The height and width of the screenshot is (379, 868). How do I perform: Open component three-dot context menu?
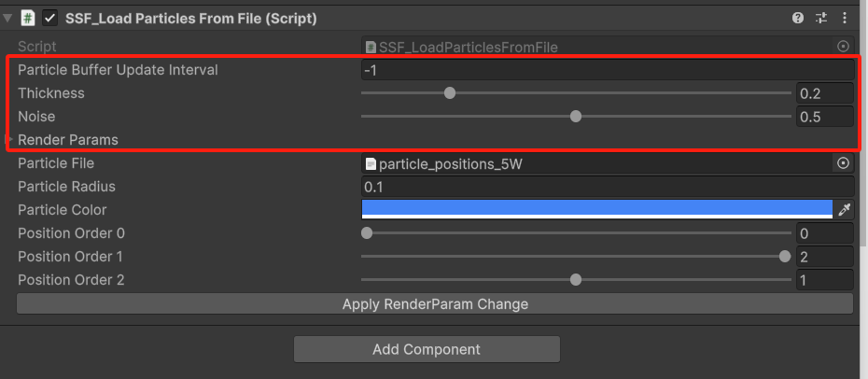tap(845, 18)
